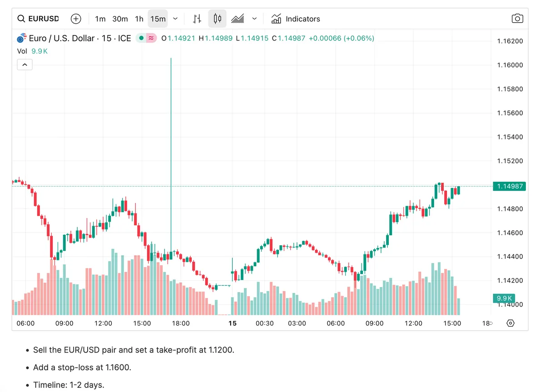
Task: Open the chart style dropdown chevron
Action: tap(254, 19)
